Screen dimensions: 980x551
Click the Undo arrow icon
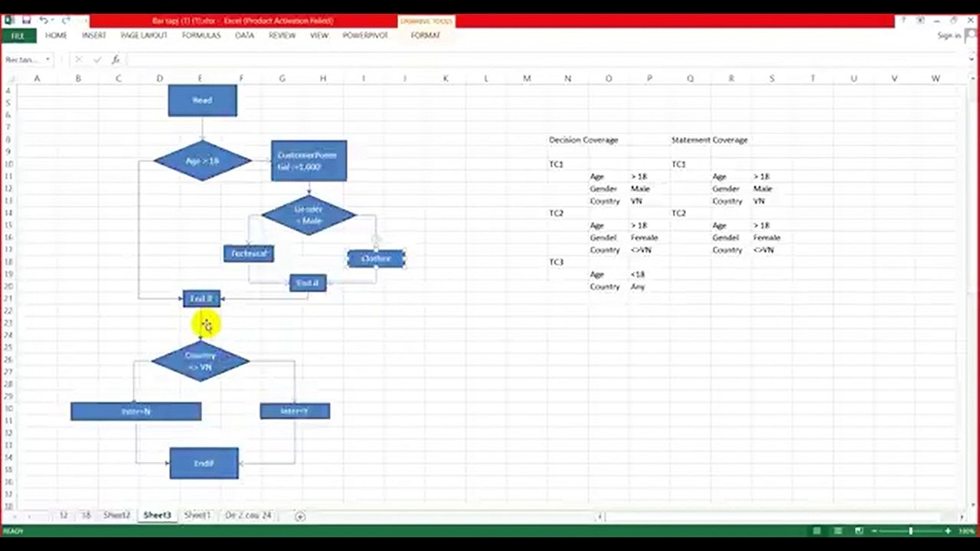[x=44, y=21]
